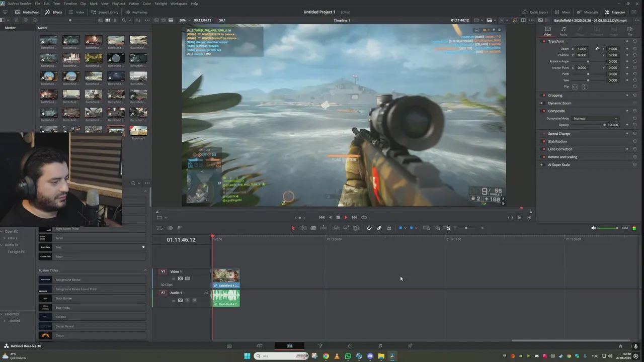The height and width of the screenshot is (362, 644).
Task: Toggle the snapping magnet icon
Action: point(369,228)
